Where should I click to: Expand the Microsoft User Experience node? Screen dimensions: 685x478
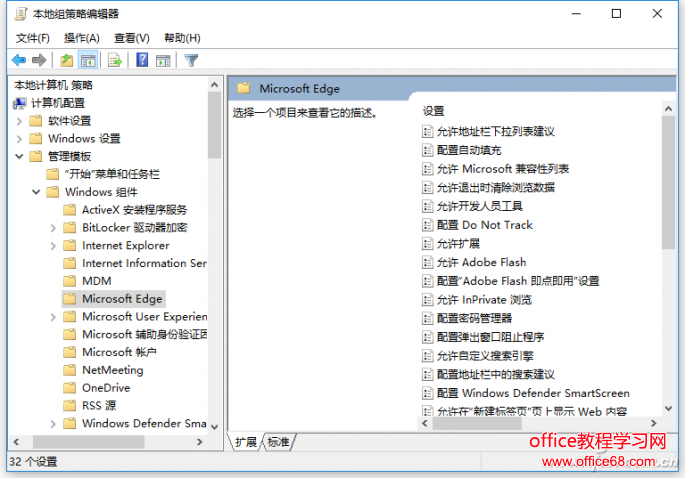(53, 317)
